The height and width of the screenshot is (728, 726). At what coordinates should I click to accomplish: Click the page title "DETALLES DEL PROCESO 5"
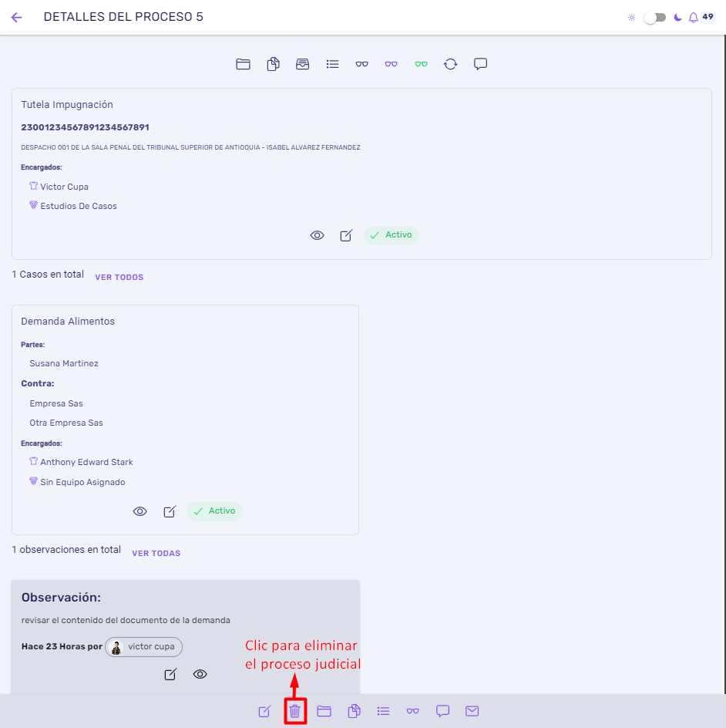[x=123, y=17]
